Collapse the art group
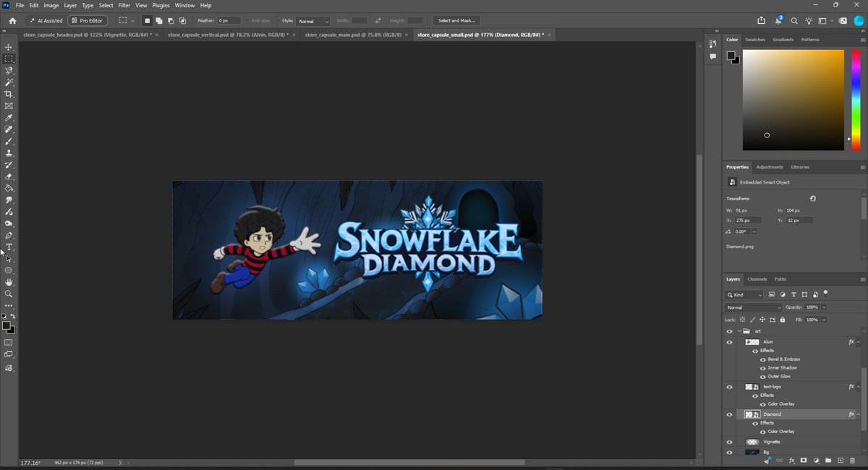 [740, 331]
